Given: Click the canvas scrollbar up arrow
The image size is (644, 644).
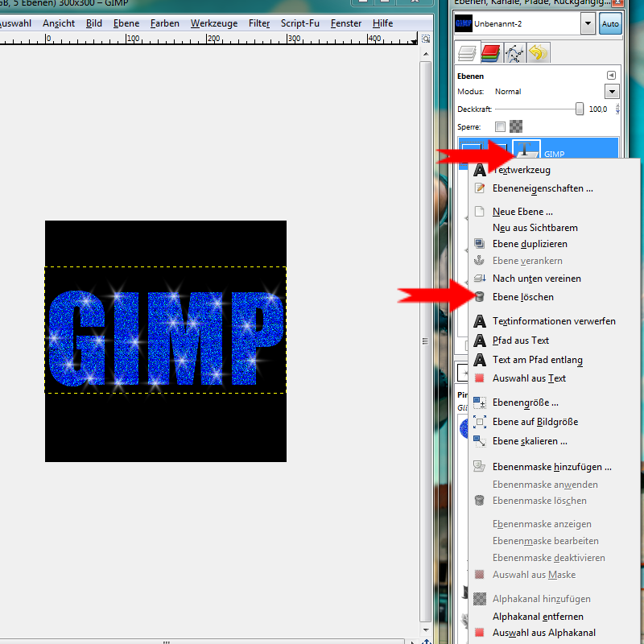Looking at the screenshot, I should [426, 54].
